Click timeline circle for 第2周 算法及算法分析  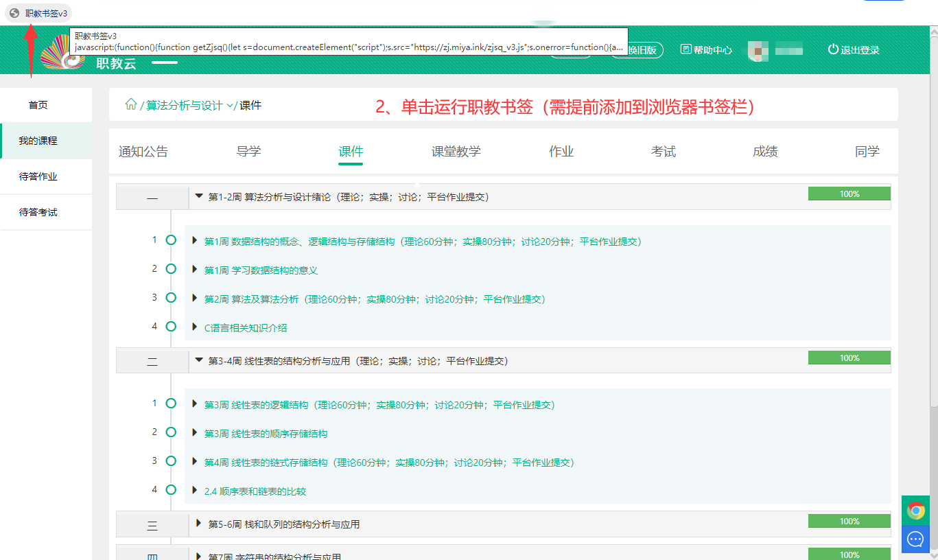(171, 298)
